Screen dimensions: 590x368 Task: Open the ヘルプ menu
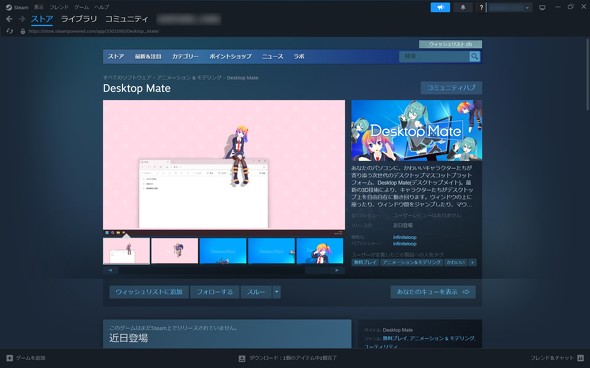pyautogui.click(x=102, y=7)
